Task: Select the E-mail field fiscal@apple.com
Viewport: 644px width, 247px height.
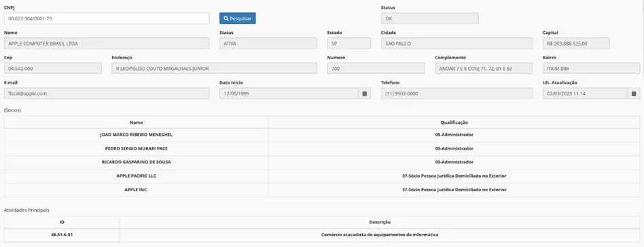Action: (107, 93)
